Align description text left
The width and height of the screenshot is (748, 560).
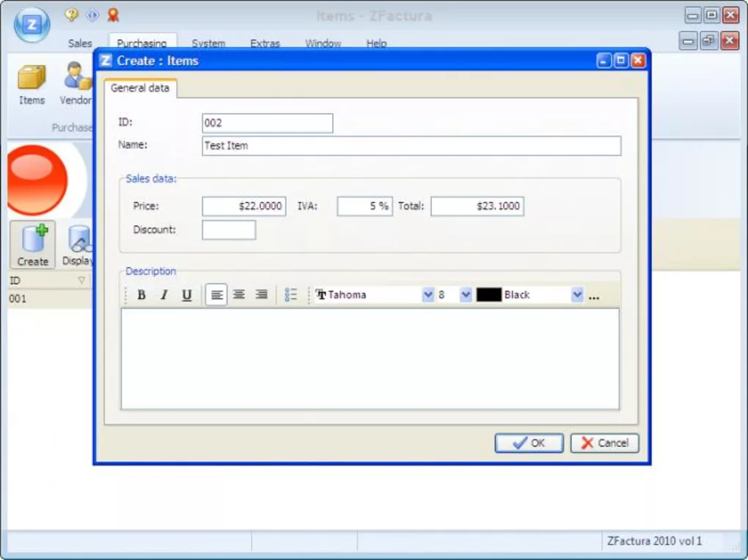click(216, 295)
